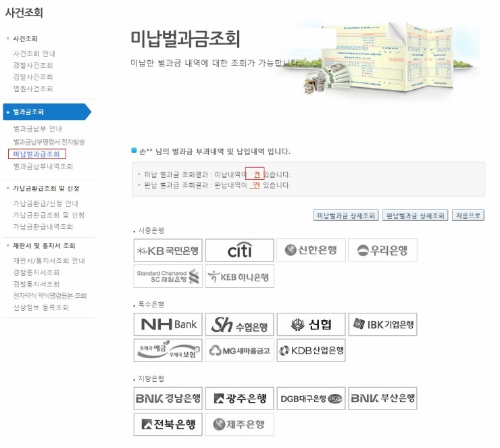Go to 사건조회 안내 page
Viewport: 500px width, 448px height.
34,53
